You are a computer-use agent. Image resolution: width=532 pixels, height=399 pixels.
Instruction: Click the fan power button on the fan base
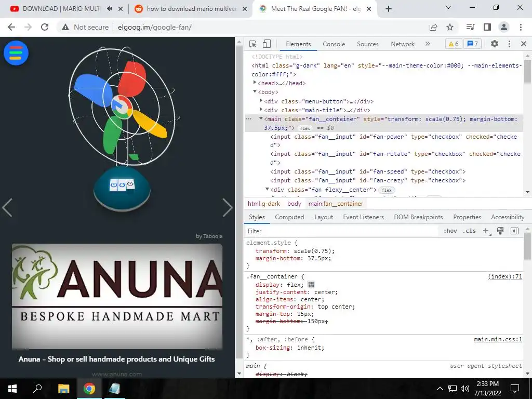tap(114, 185)
